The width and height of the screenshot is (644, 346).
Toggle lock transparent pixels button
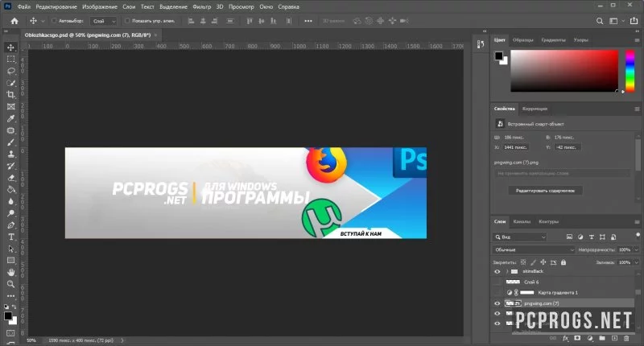523,262
